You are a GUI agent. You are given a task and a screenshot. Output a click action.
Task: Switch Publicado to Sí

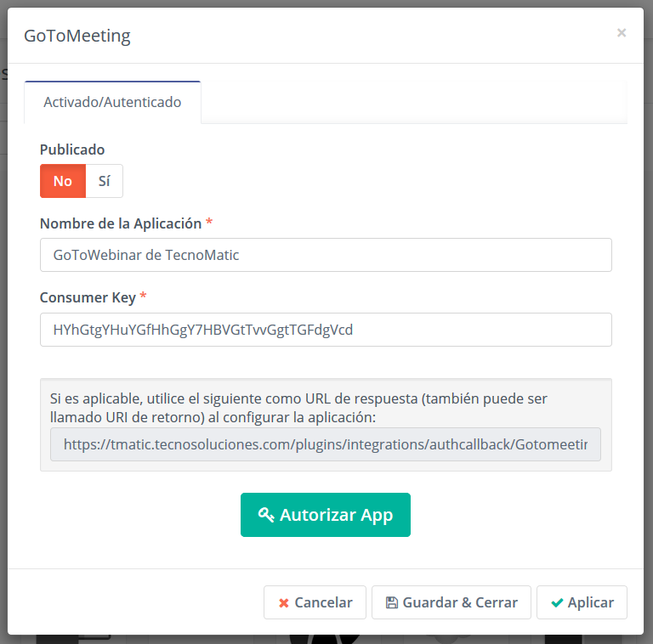[x=105, y=181]
